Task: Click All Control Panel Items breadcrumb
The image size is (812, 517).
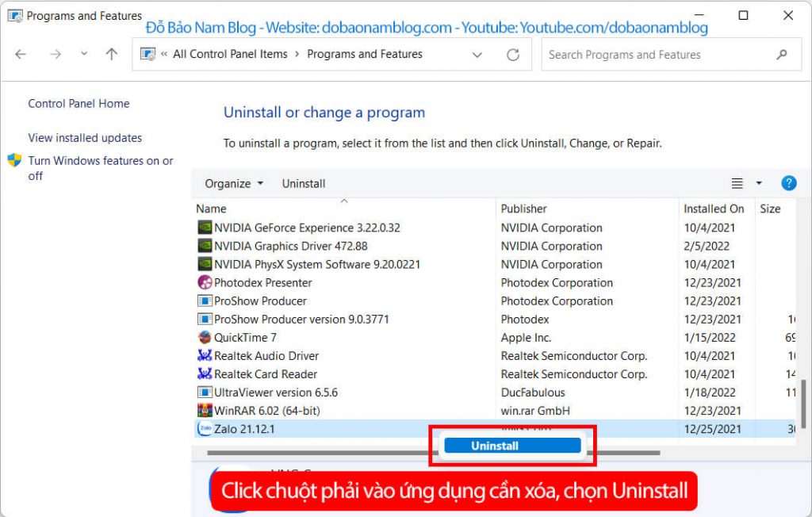Action: point(230,54)
